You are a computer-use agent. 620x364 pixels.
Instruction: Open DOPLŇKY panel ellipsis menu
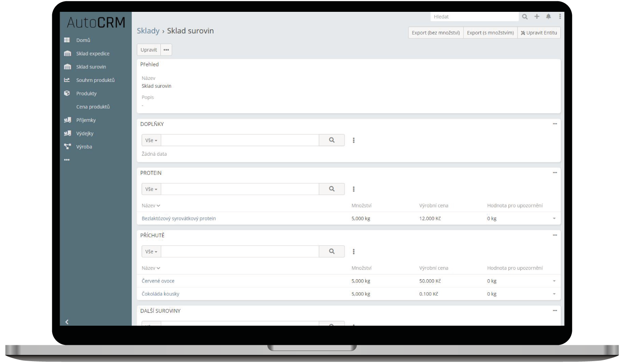(x=555, y=124)
